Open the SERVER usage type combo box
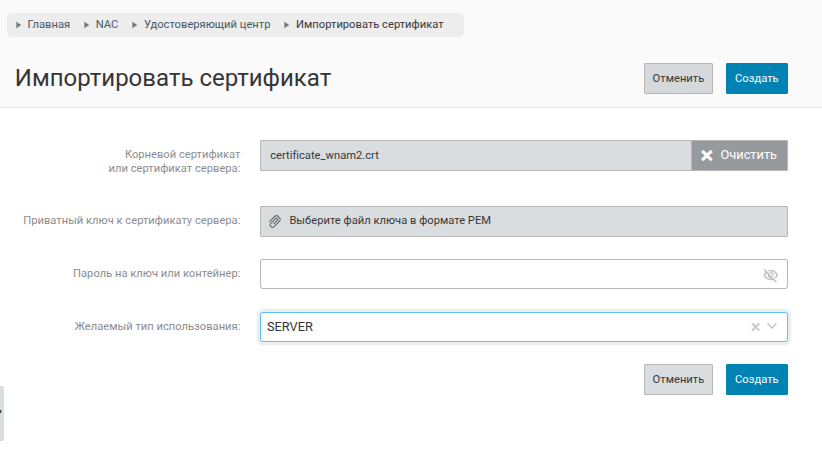Image resolution: width=822 pixels, height=454 pixels. 500,327
